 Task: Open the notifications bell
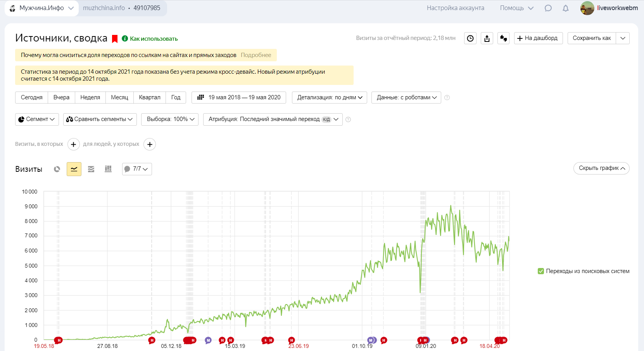pyautogui.click(x=566, y=8)
